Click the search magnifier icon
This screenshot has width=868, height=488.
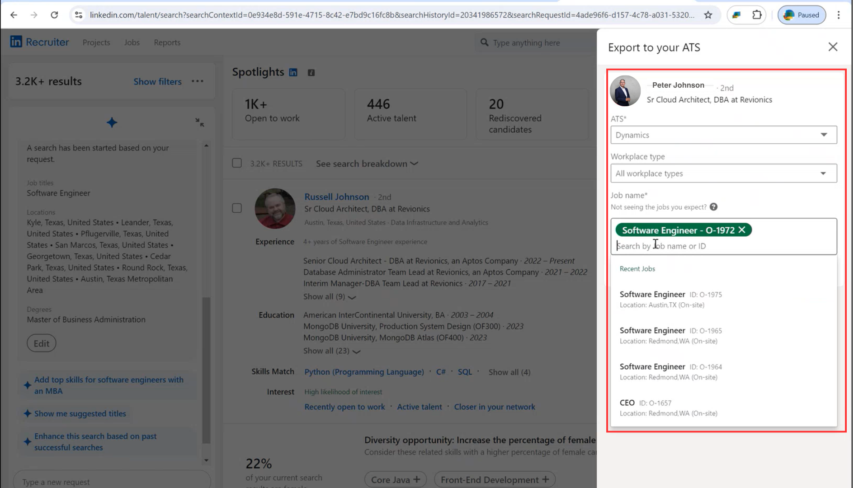coord(484,42)
